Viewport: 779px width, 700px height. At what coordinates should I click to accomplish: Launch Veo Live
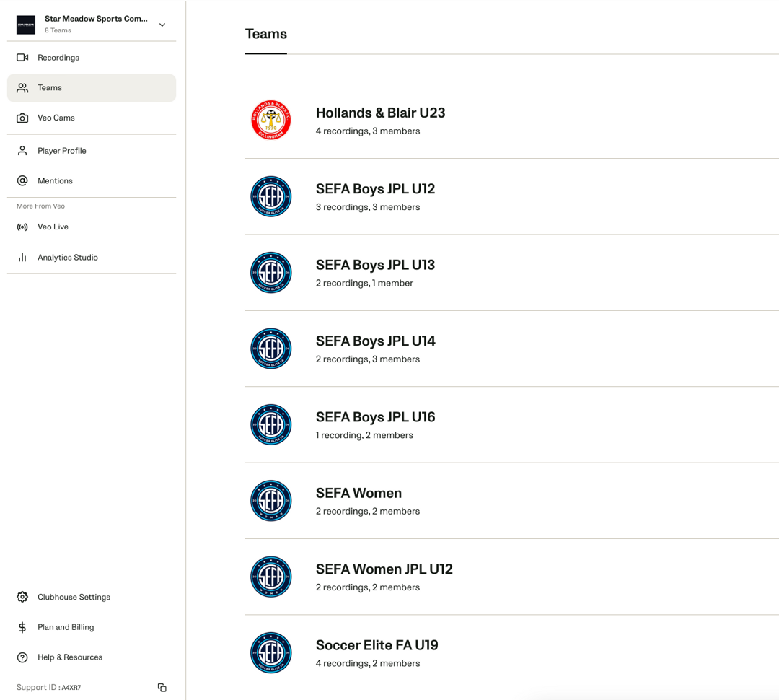pos(53,227)
